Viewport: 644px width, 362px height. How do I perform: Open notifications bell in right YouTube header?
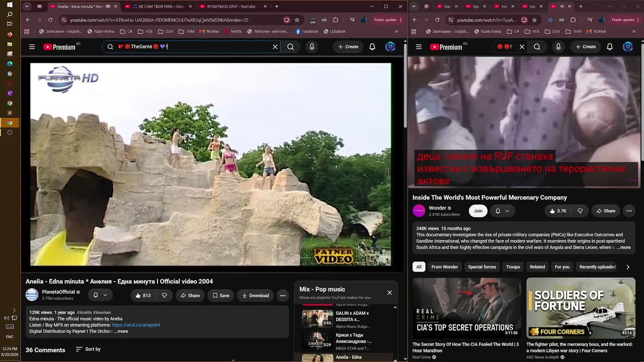(x=610, y=47)
